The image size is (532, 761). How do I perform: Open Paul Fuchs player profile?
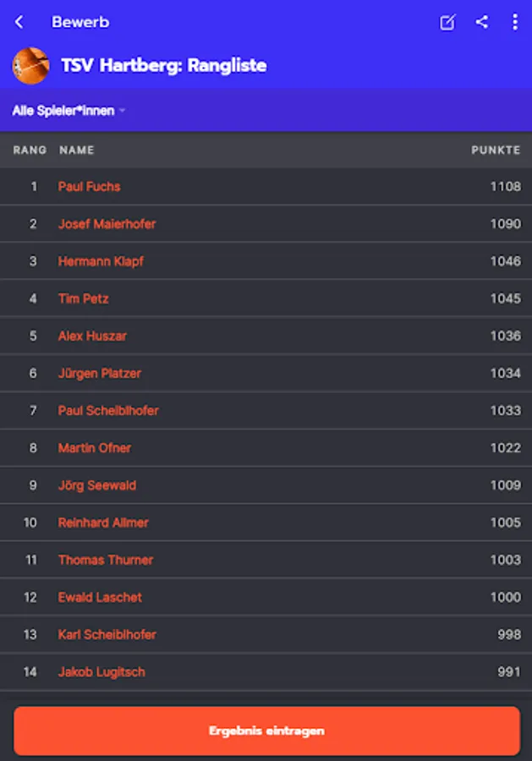(x=89, y=186)
